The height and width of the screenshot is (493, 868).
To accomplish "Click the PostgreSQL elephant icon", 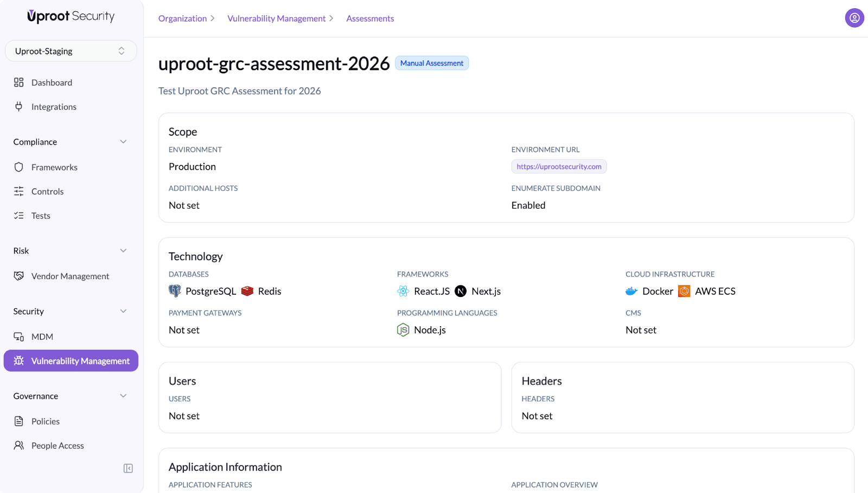I will point(175,291).
